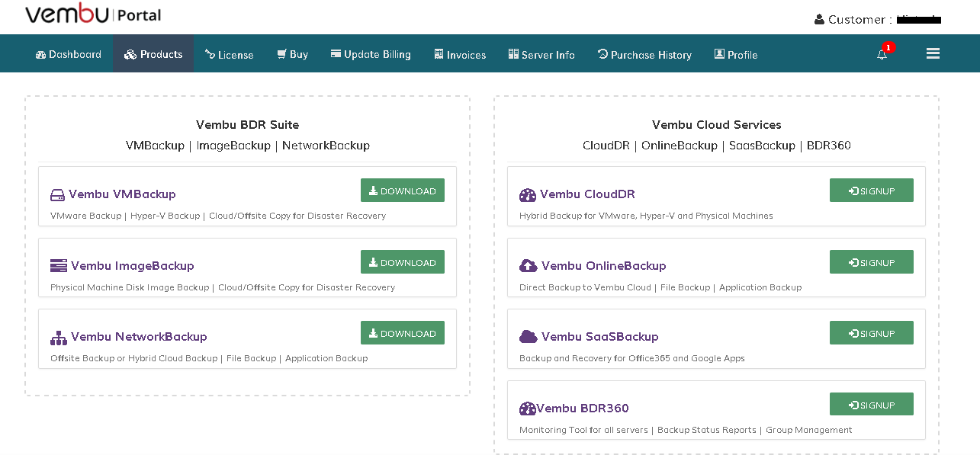Click the Monitoring Tool for all servers description
The image size is (980, 455).
tap(686, 430)
